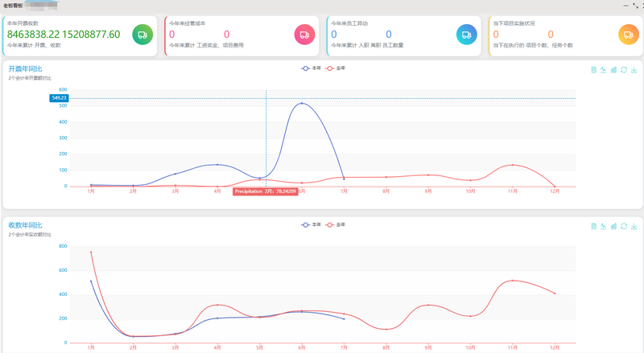Screen dimensions: 644x353
Task: Click last year's November peak point in 开票年同比
Action: (x=513, y=165)
